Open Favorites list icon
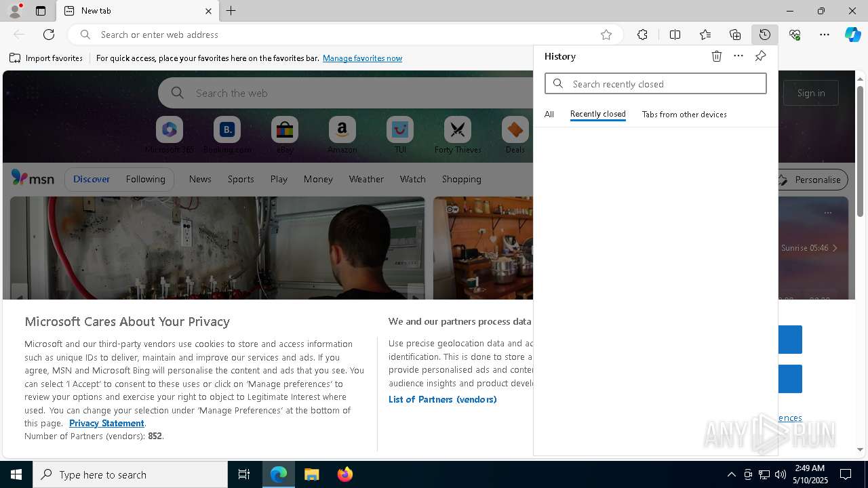 (x=705, y=35)
